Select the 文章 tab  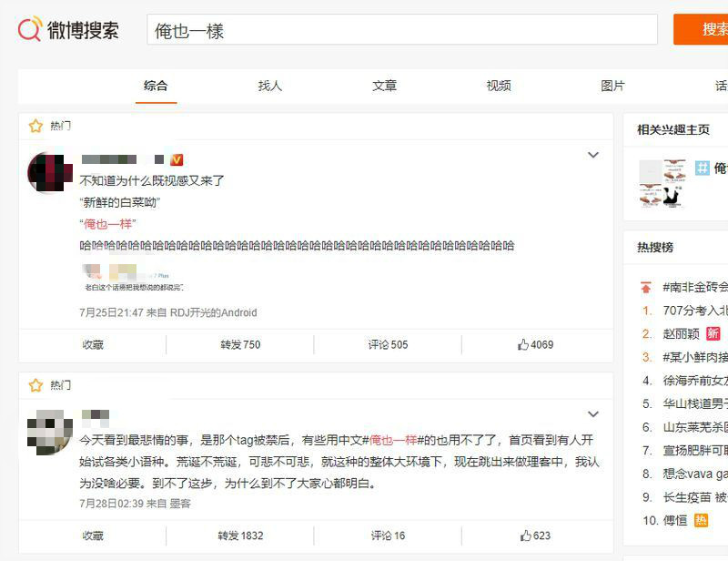click(384, 86)
